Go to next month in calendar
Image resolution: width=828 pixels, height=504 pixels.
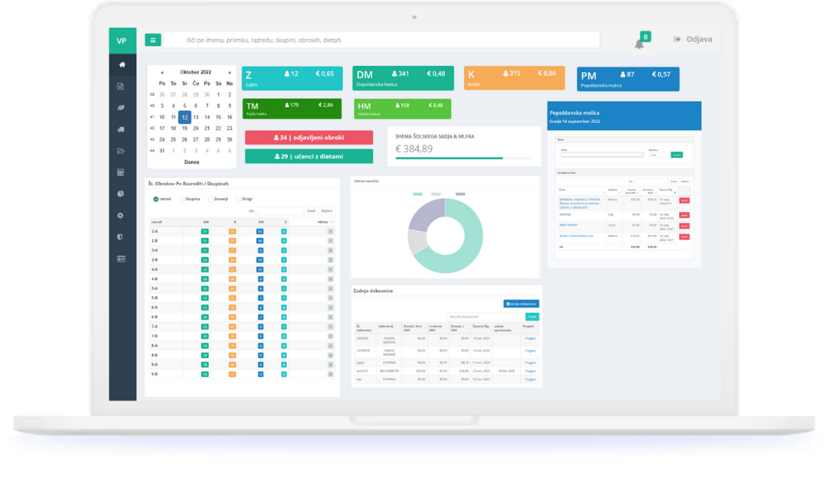click(230, 72)
